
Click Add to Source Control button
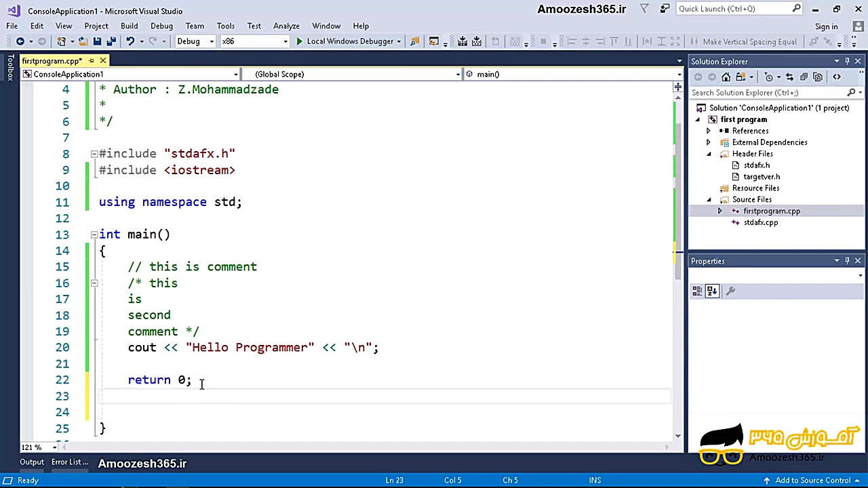812,481
